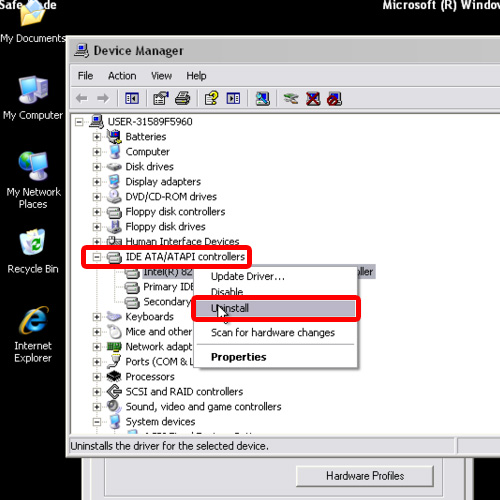Expand Floppy disk controllers node
The image size is (500, 500).
(97, 212)
